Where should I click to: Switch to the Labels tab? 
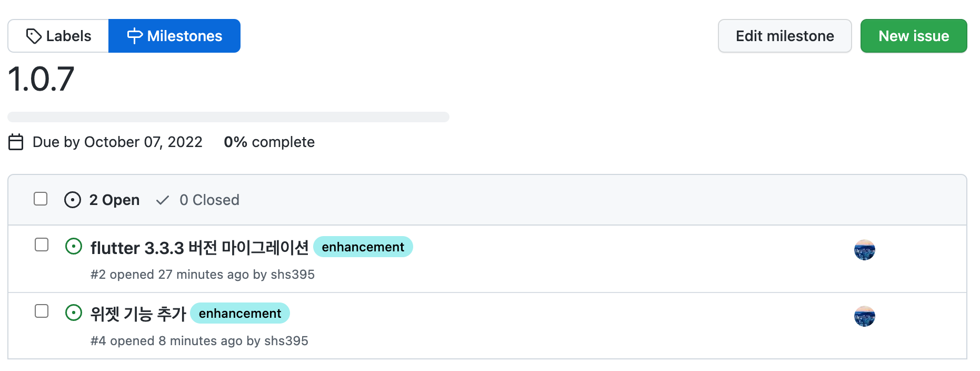pyautogui.click(x=58, y=36)
